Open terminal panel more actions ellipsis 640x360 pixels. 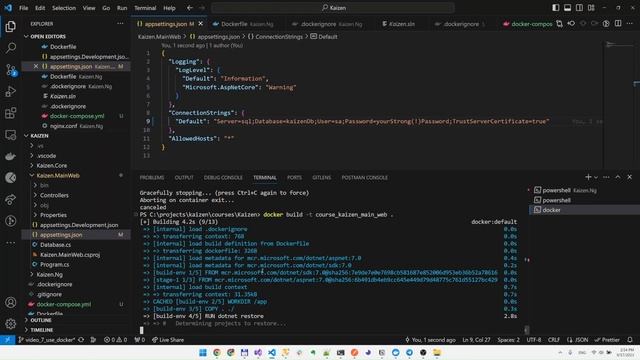tap(606, 177)
